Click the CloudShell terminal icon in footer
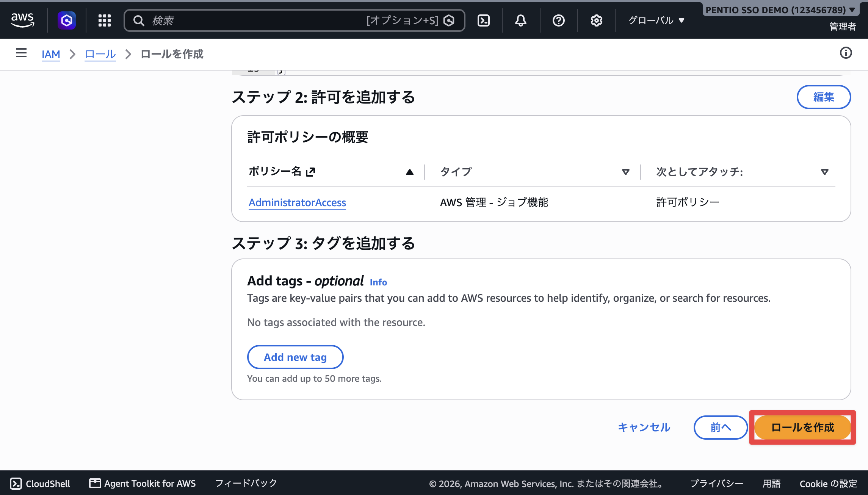Image resolution: width=868 pixels, height=495 pixels. (16, 483)
